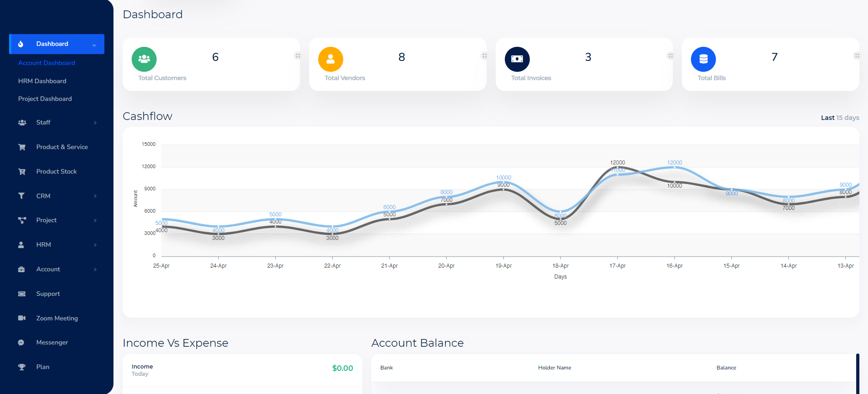Open Product Stock page link
This screenshot has width=868, height=394.
coord(57,171)
